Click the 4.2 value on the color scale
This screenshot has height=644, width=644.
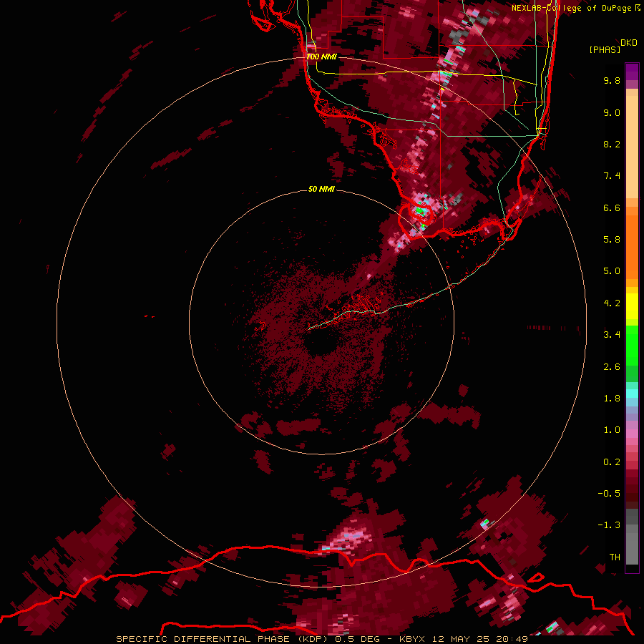pos(612,303)
